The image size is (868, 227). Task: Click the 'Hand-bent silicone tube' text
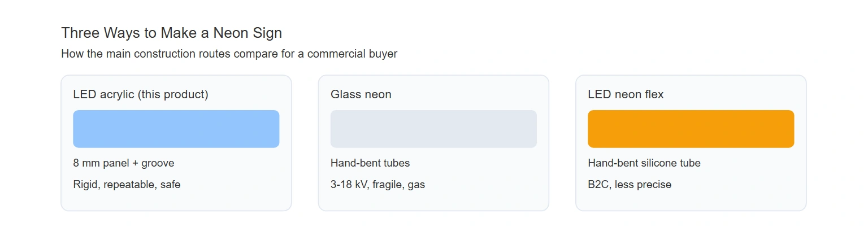pos(644,163)
